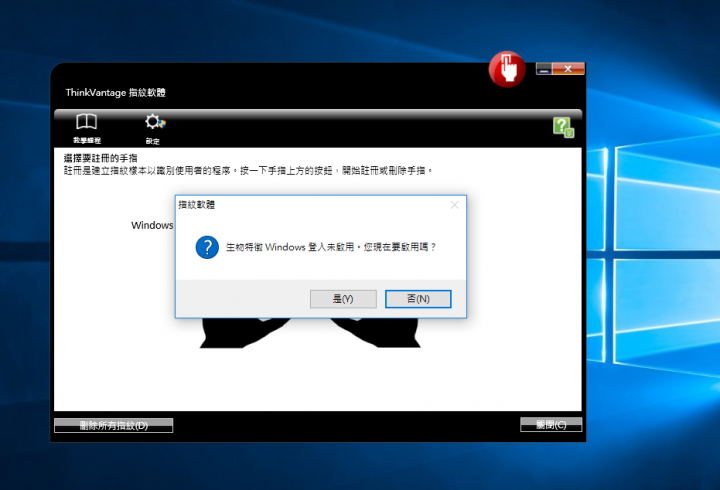Open the settings gear icon
The height and width of the screenshot is (490, 720).
click(x=155, y=122)
